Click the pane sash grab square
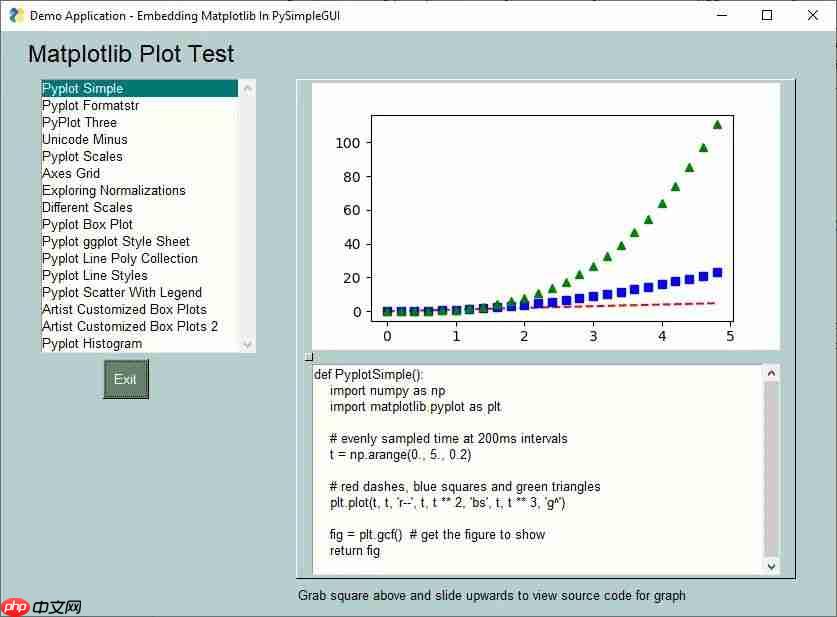The height and width of the screenshot is (617, 837). [309, 357]
